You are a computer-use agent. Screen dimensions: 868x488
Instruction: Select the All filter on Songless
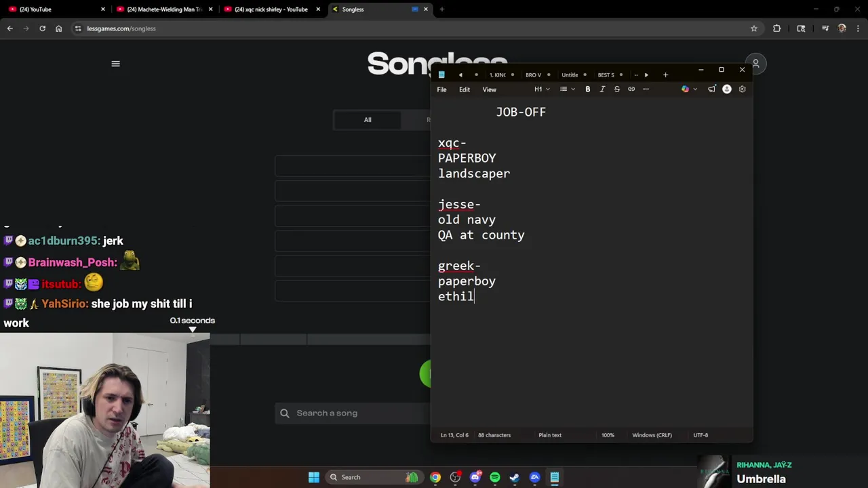(x=368, y=120)
